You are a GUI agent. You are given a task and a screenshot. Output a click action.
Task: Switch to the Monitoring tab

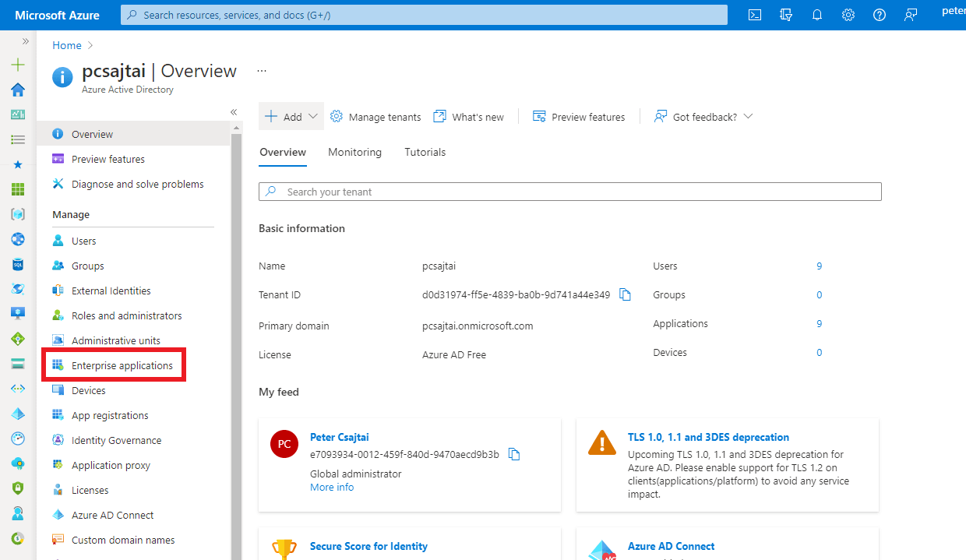tap(354, 152)
